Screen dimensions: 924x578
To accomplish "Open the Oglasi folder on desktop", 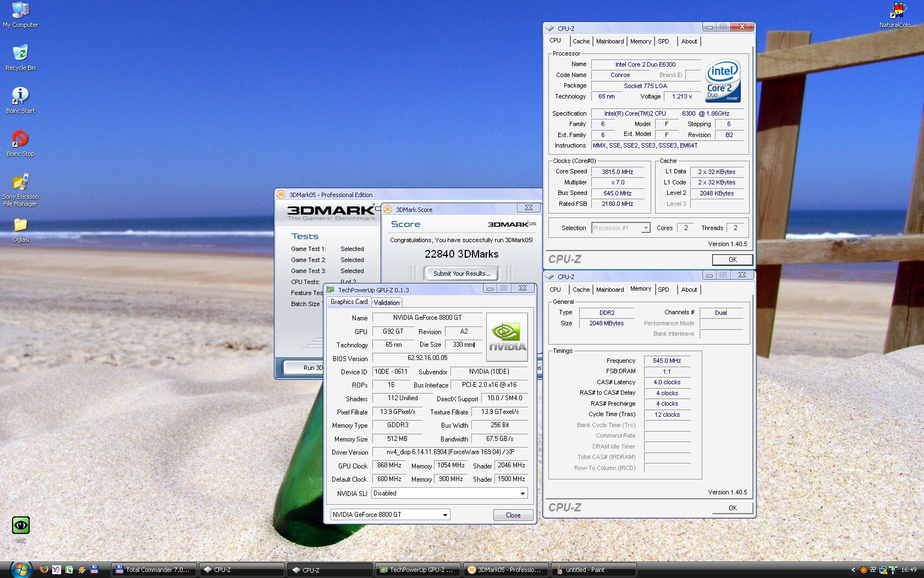I will click(x=20, y=230).
